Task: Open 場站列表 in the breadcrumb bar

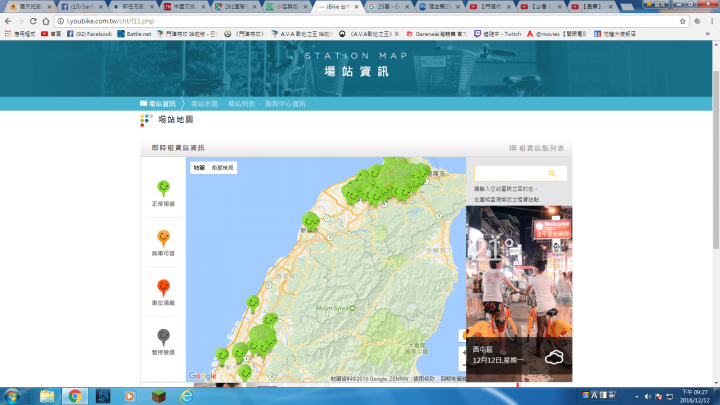Action: tap(242, 104)
